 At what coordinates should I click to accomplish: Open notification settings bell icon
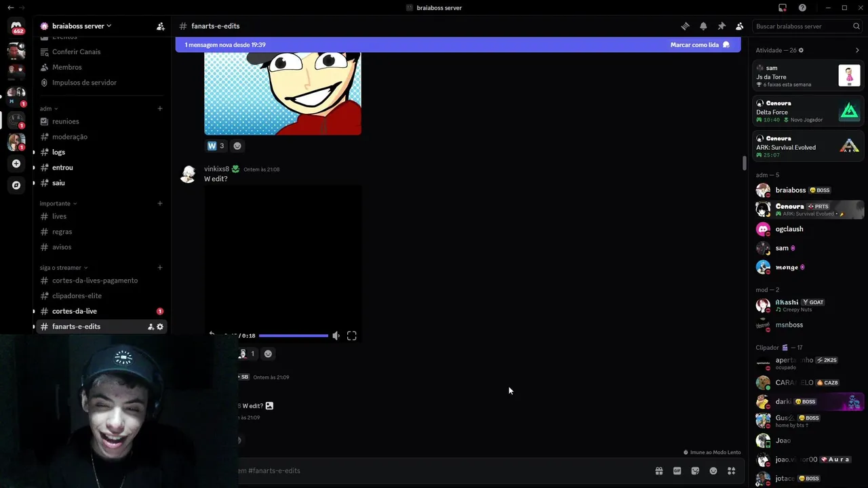pyautogui.click(x=703, y=26)
